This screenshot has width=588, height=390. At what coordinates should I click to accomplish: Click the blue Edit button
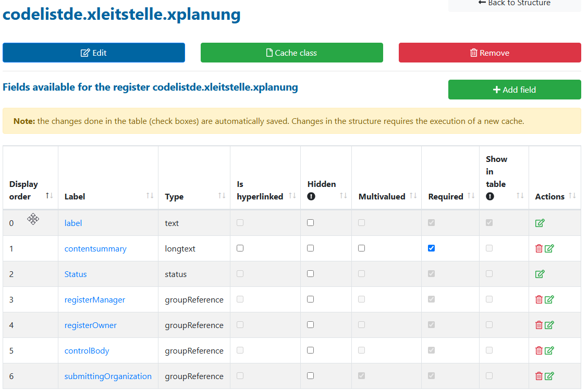coord(94,53)
